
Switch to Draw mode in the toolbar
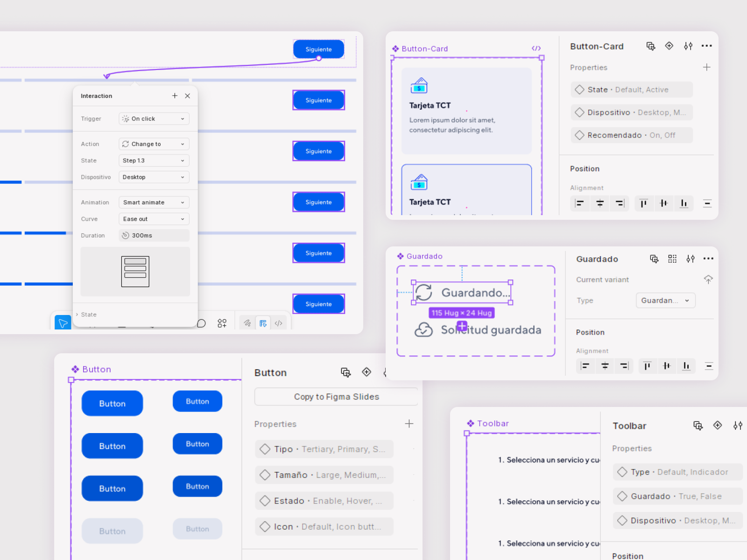[x=247, y=323]
